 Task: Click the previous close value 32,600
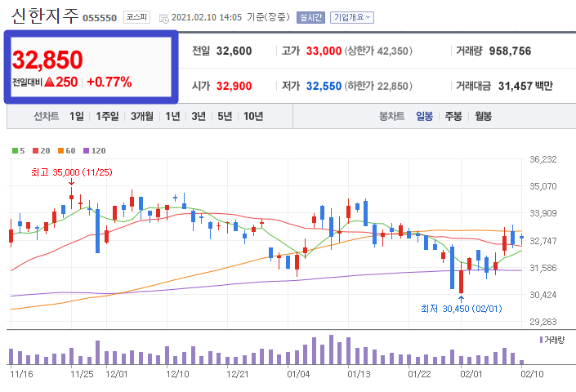click(234, 51)
